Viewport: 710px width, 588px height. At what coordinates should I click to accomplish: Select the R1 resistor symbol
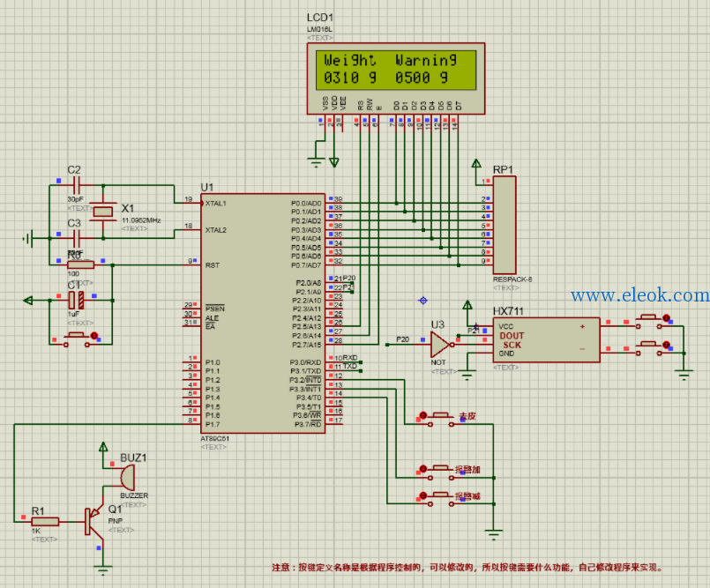(45, 522)
